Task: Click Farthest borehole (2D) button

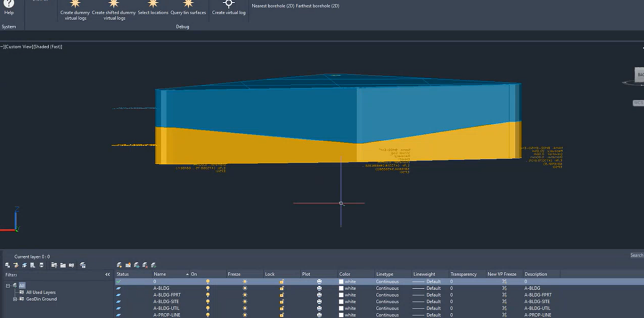Action: pyautogui.click(x=318, y=6)
